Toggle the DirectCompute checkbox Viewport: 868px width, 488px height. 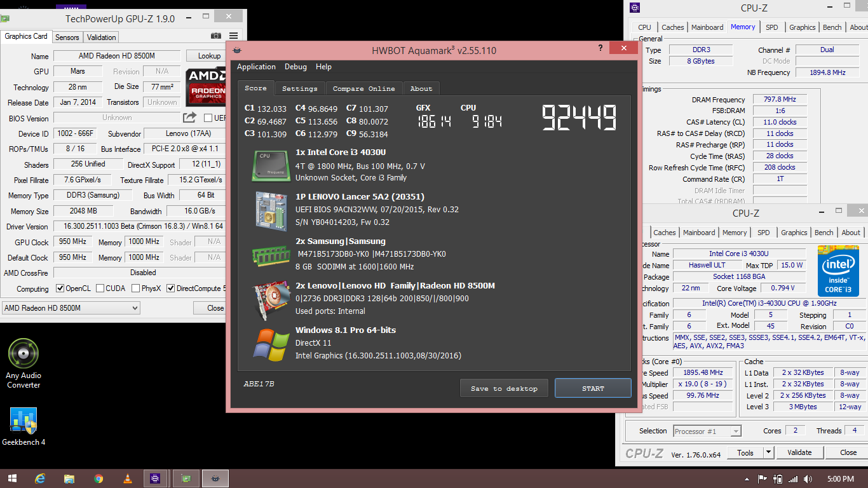coord(170,288)
